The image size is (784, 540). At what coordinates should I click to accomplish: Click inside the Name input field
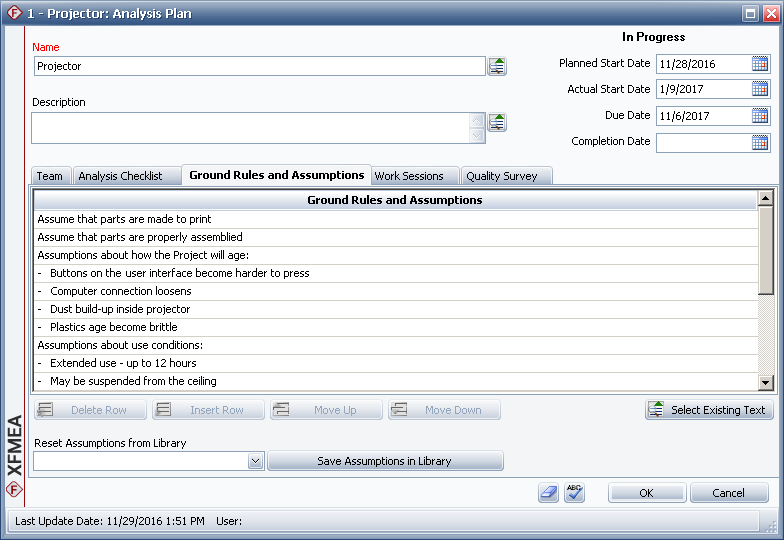pyautogui.click(x=259, y=66)
